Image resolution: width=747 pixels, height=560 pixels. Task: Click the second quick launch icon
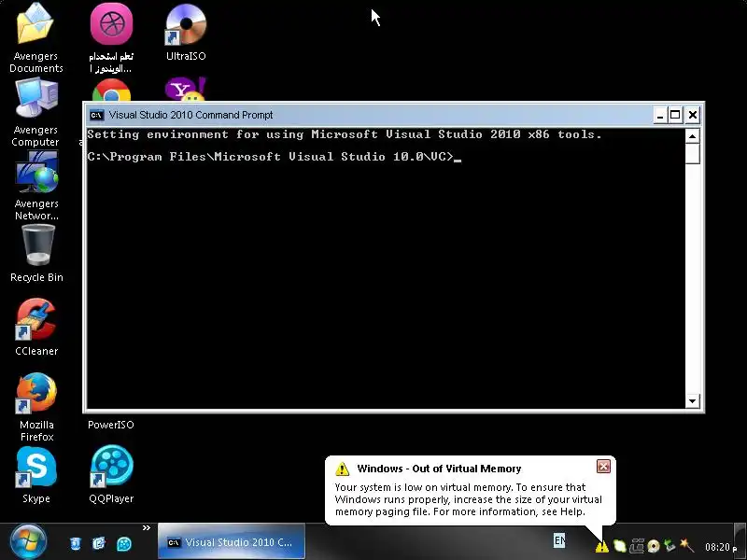[x=99, y=543]
